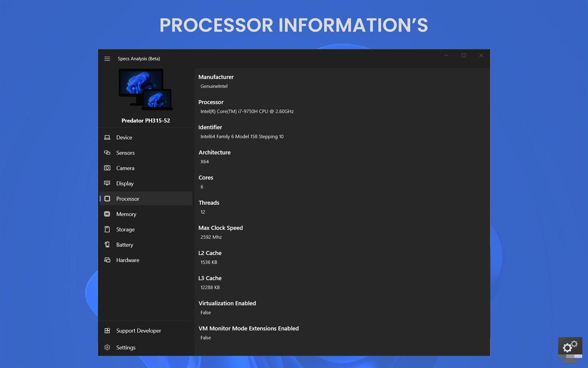Open the hamburger navigation menu

click(x=107, y=58)
